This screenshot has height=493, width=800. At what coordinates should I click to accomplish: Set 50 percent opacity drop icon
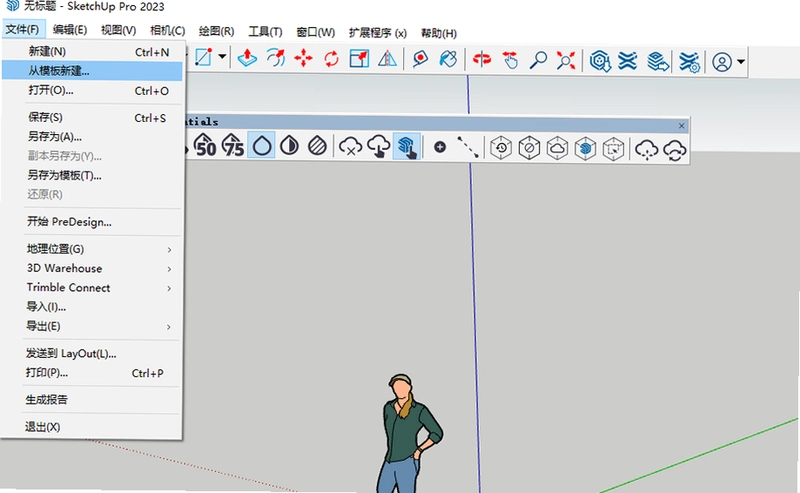[x=205, y=145]
